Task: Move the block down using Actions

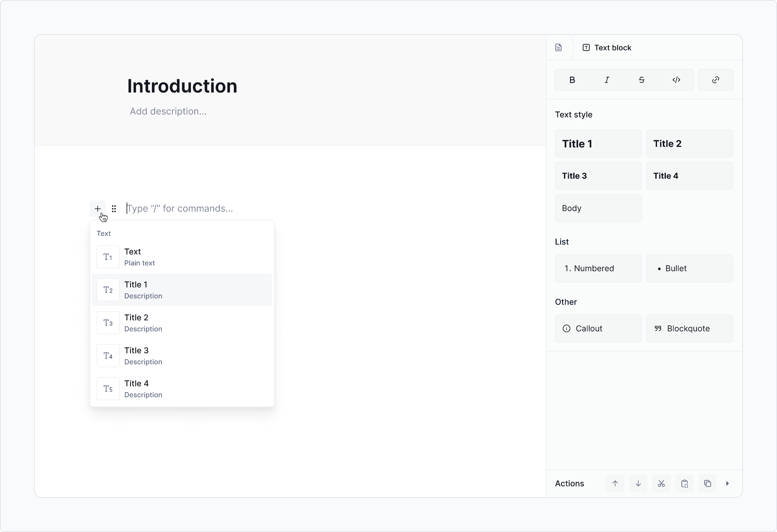Action: pos(638,483)
